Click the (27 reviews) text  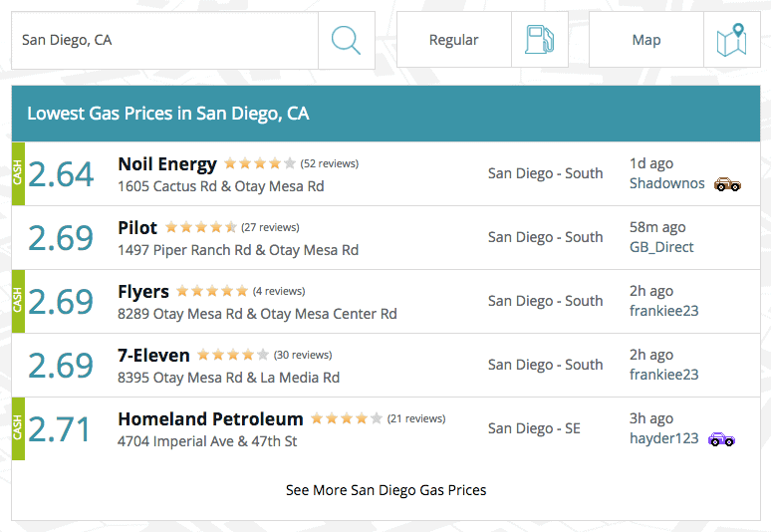(270, 228)
